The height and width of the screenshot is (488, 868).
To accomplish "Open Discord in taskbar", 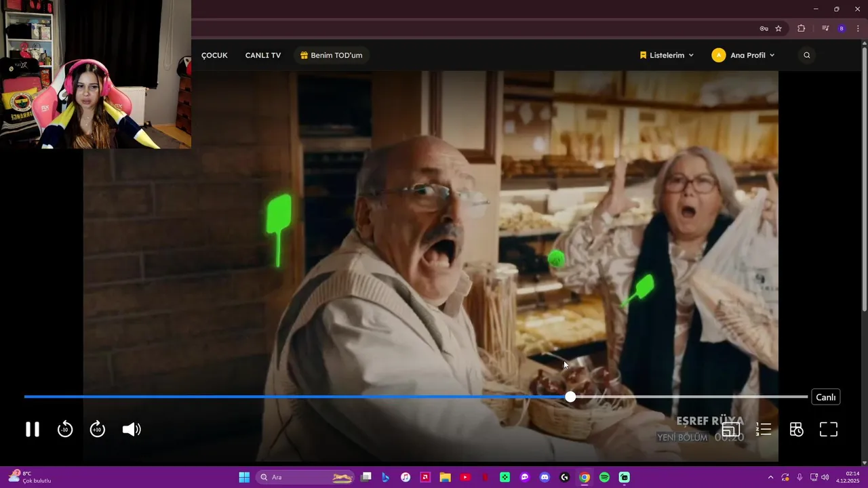I will pyautogui.click(x=545, y=477).
